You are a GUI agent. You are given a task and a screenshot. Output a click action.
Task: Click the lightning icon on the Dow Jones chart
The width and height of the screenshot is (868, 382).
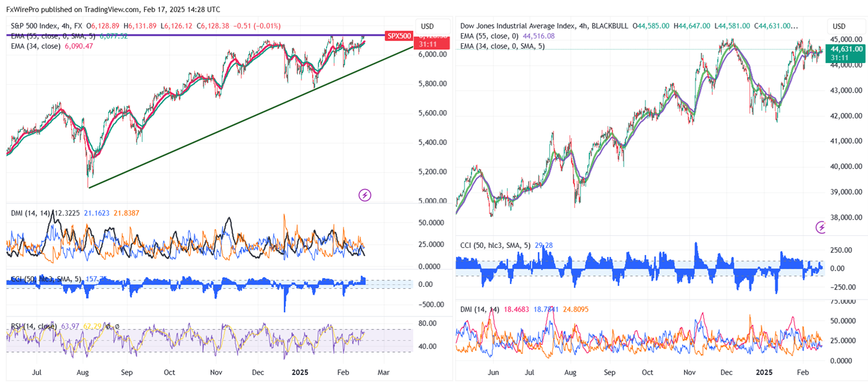pyautogui.click(x=821, y=227)
